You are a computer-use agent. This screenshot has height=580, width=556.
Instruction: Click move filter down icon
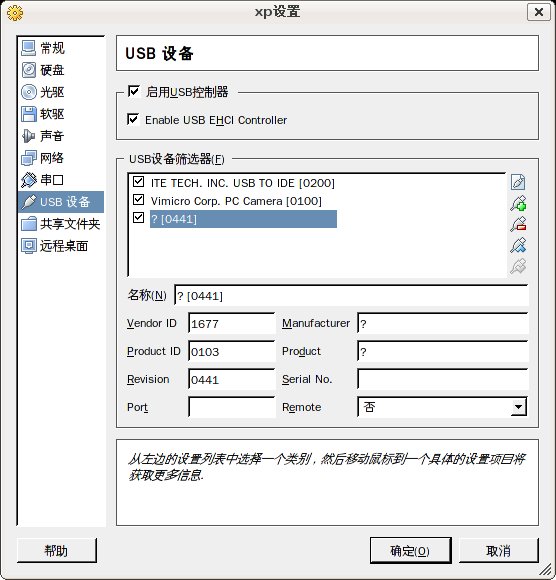(x=518, y=266)
